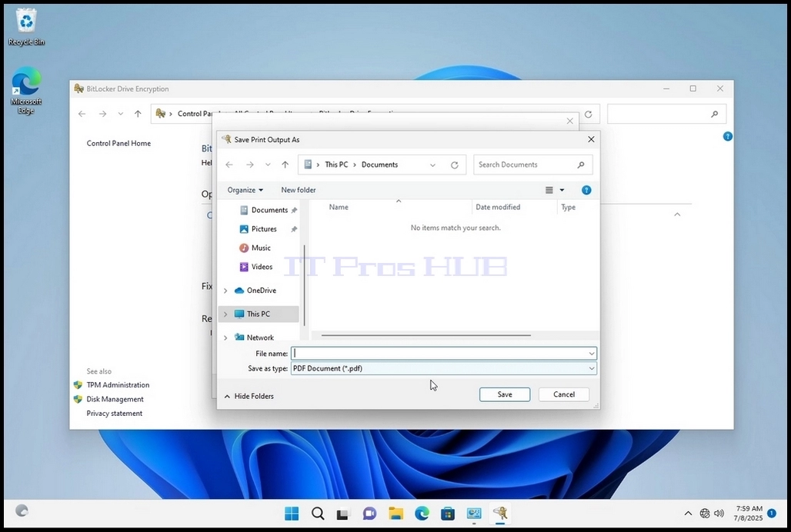This screenshot has width=791, height=532.
Task: Open Privacy statement link
Action: [x=114, y=414]
